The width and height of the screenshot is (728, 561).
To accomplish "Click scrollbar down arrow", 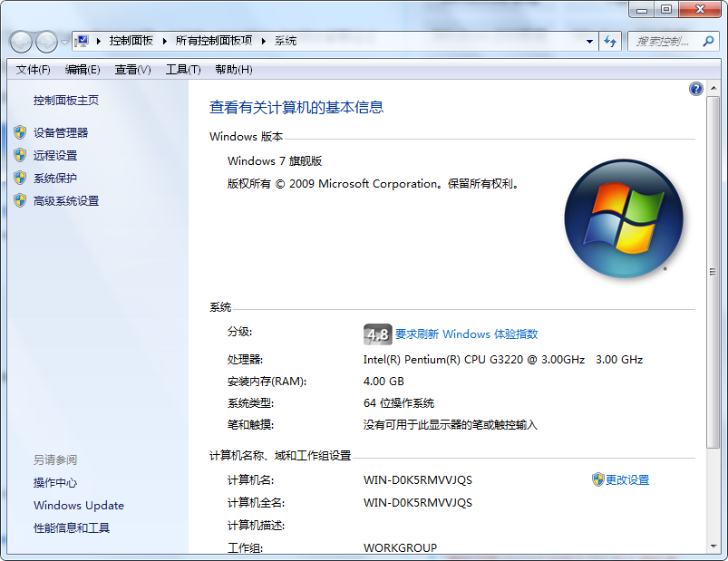I will [713, 546].
